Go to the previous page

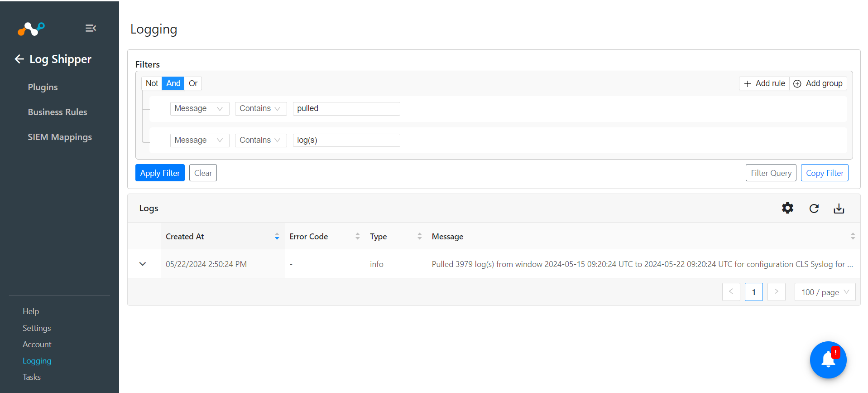coord(731,292)
